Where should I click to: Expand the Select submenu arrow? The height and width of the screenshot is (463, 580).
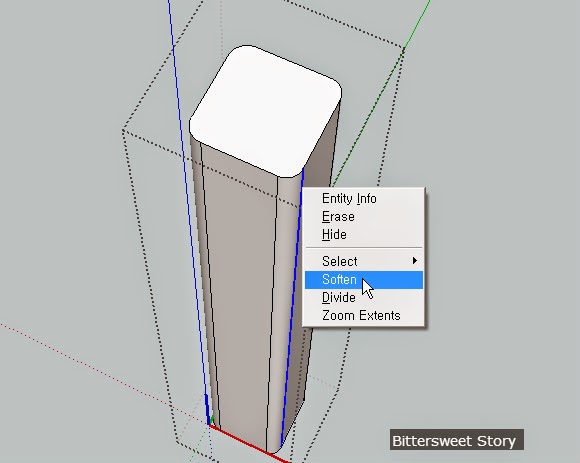point(415,261)
